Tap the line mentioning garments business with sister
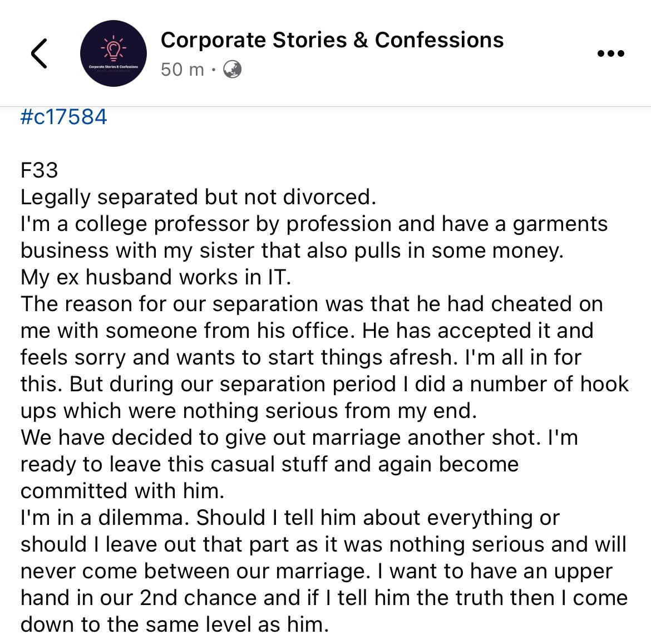The height and width of the screenshot is (644, 651). tap(292, 250)
